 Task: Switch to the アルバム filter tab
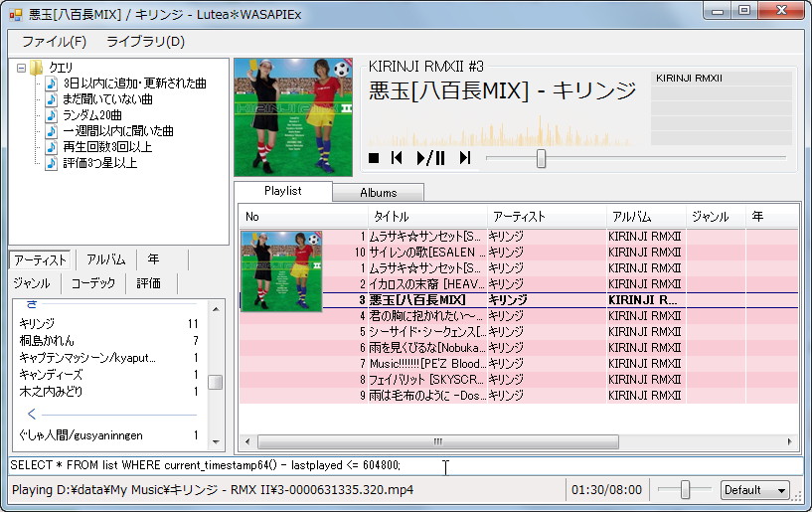coord(106,259)
